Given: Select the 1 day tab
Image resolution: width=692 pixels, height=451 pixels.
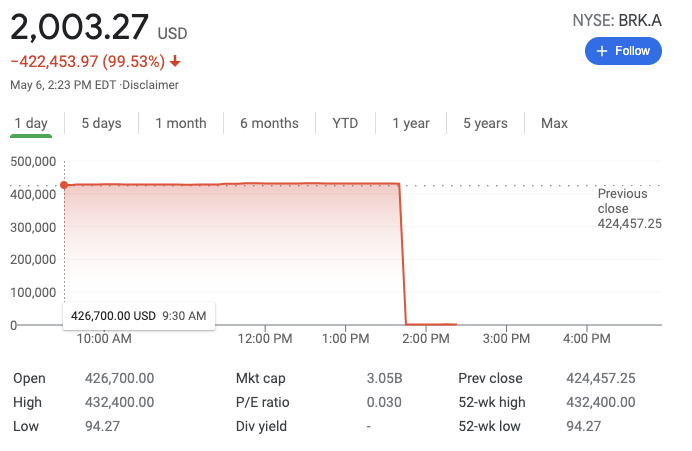Looking at the screenshot, I should click(31, 123).
